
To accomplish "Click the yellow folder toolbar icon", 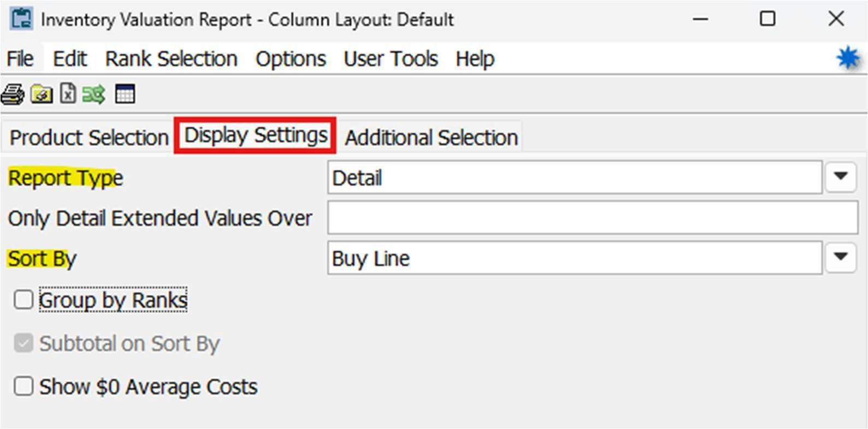I will click(x=42, y=94).
